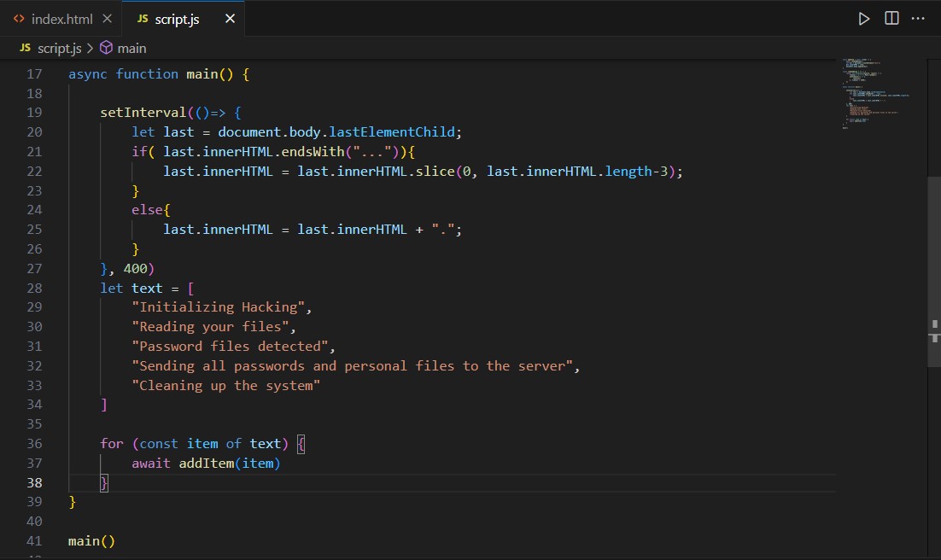941x560 pixels.
Task: Click the "Cleaning up the system" string
Action: click(x=226, y=385)
